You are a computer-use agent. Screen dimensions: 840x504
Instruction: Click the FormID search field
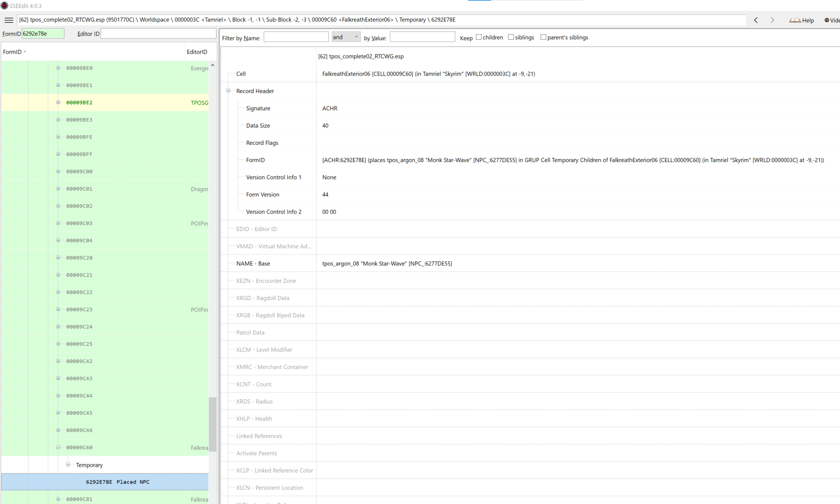(x=43, y=34)
